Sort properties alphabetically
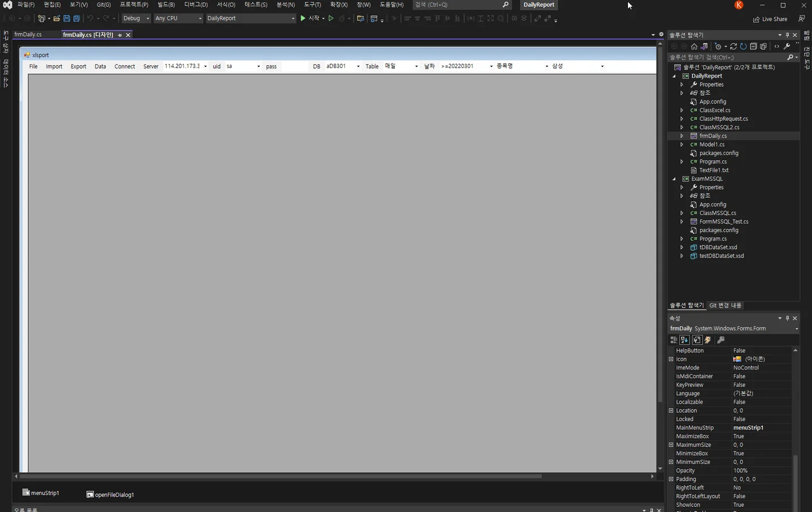 (x=685, y=340)
